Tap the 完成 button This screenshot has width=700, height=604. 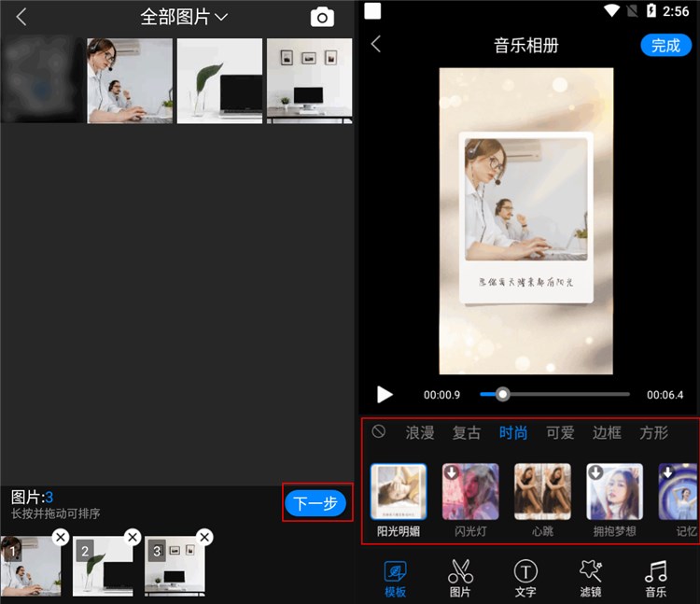click(666, 45)
